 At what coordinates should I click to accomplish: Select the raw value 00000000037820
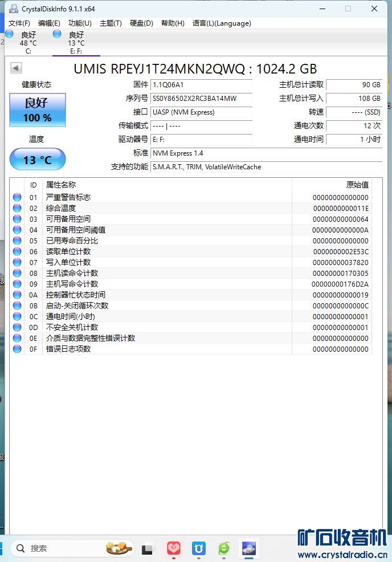point(341,262)
